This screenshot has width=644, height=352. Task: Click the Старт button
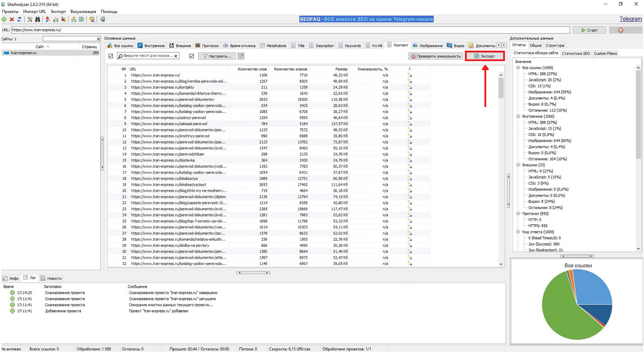pyautogui.click(x=590, y=30)
